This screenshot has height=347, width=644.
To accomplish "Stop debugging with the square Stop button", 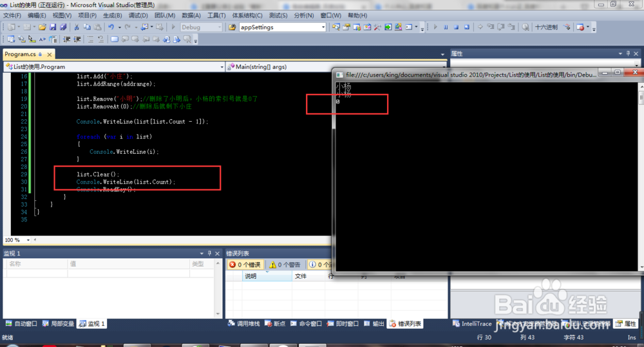I will (x=457, y=27).
